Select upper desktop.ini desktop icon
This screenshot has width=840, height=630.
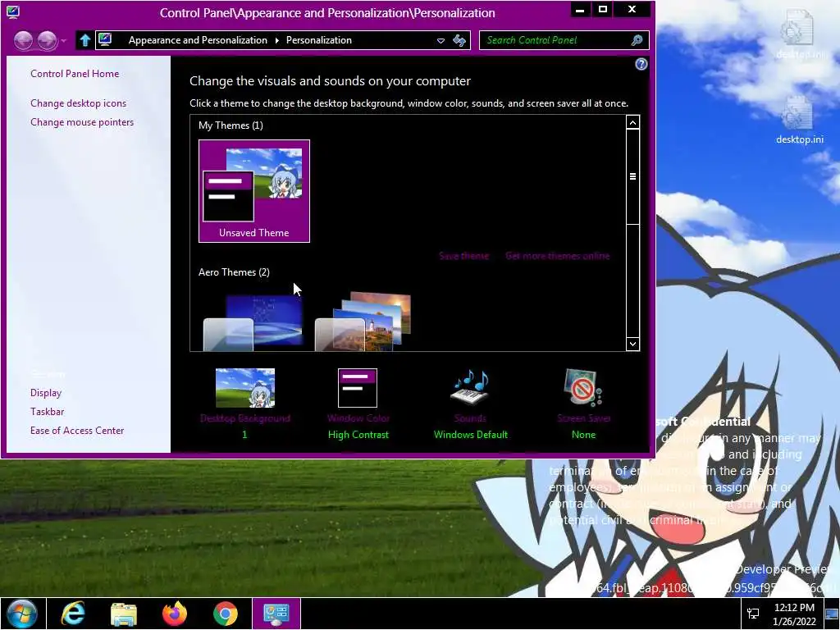pyautogui.click(x=799, y=34)
